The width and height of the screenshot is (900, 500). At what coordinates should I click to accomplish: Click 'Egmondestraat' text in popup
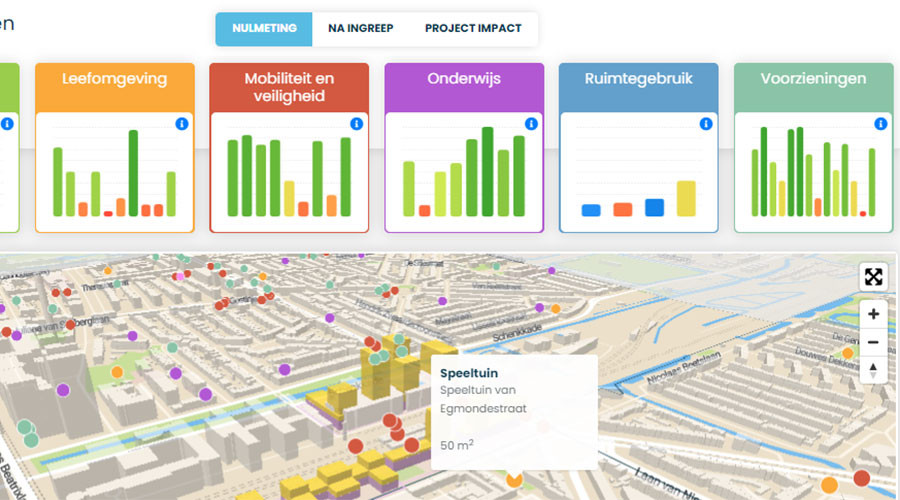483,409
